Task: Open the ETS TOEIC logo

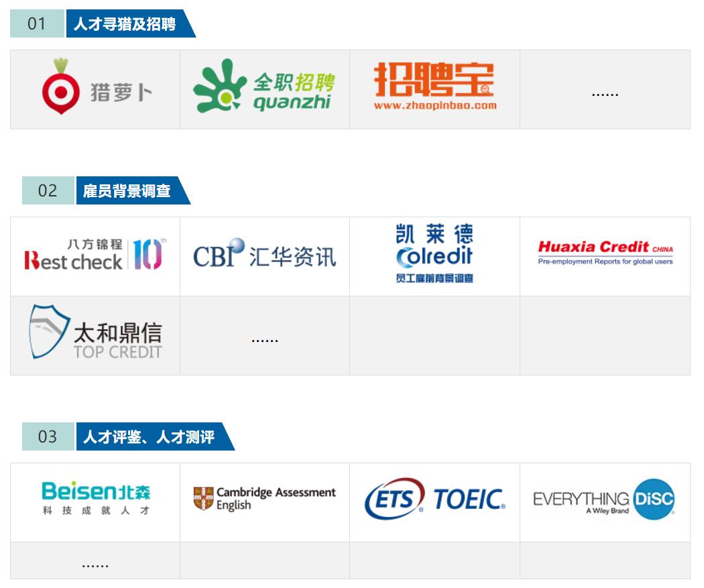Action: [x=434, y=499]
